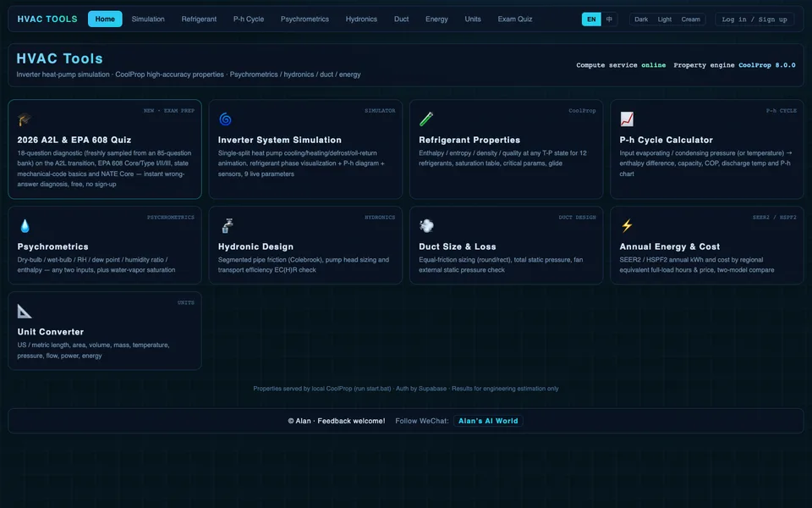Click the spiral Inverter Simulation icon
Screen dimensions: 812x508
(225, 119)
